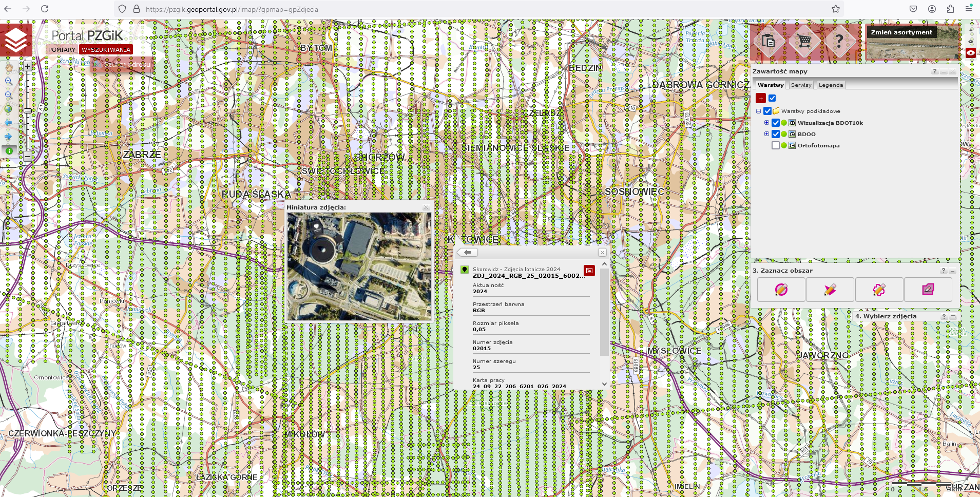Viewport: 980px width, 497px height.
Task: Enable the Ortofotomapa layer checkbox
Action: tap(776, 145)
